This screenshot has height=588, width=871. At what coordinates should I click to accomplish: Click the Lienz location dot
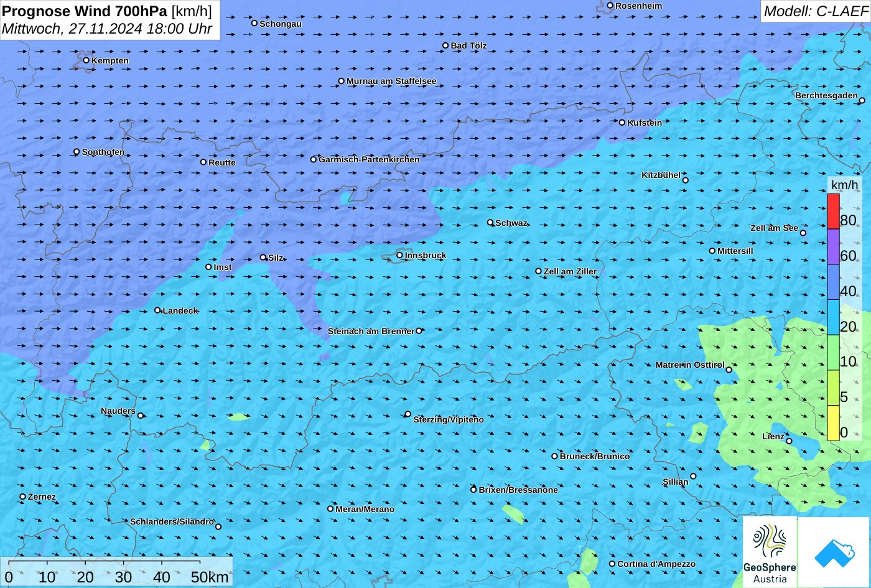point(789,441)
